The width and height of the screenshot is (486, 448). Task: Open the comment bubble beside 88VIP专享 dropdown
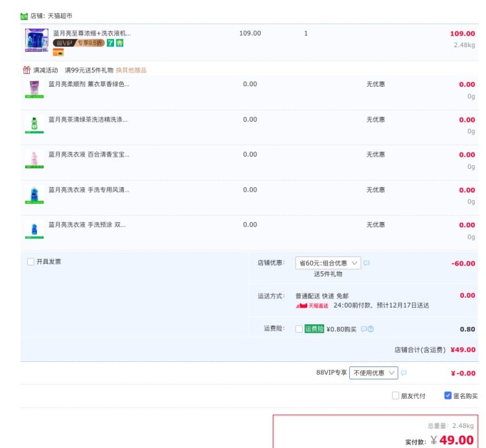coord(404,373)
